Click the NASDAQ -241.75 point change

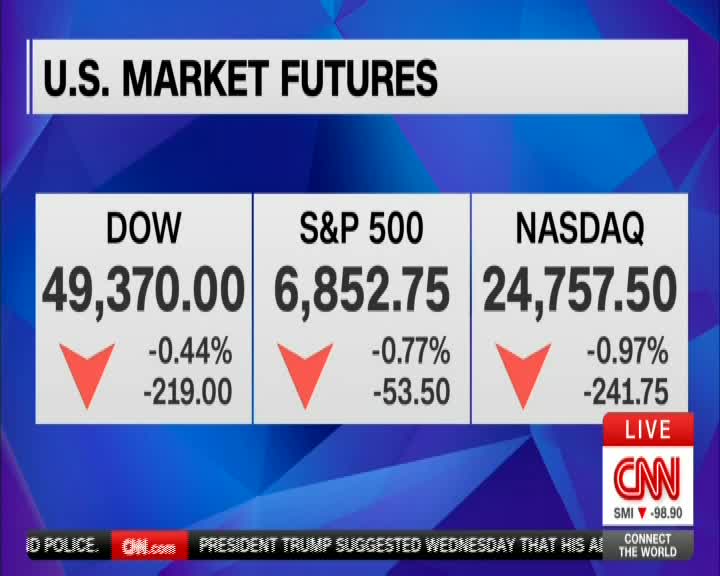[x=626, y=392]
